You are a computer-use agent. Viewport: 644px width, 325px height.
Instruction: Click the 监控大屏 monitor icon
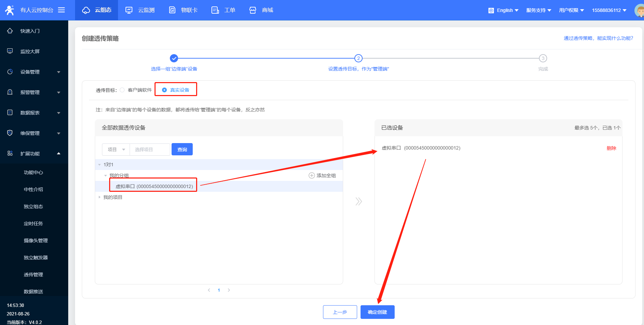coord(10,51)
